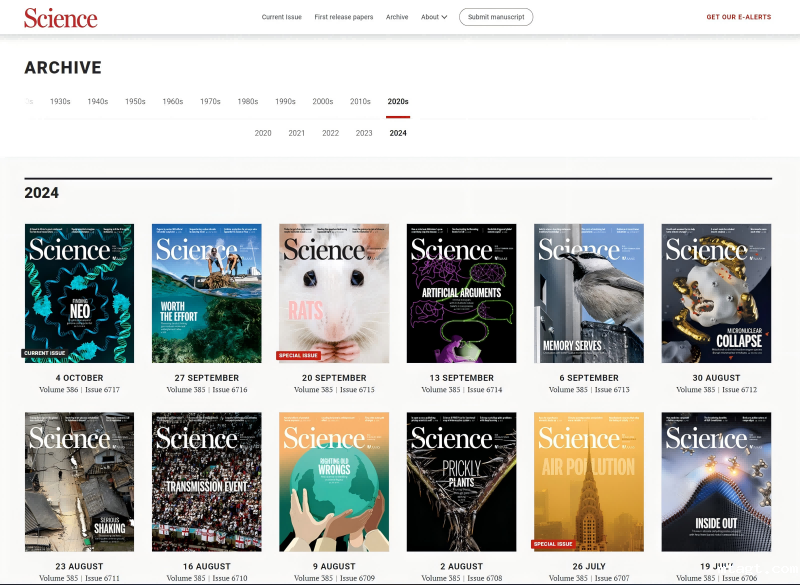Open the Archive nav link
This screenshot has height=585, width=800.
pos(397,17)
